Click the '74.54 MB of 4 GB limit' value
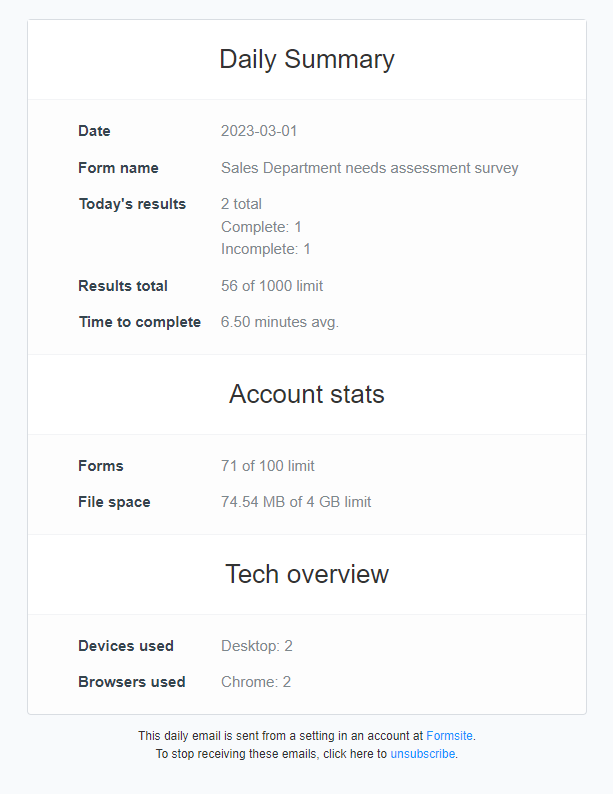Screen dimensions: 613x794 (x=296, y=502)
